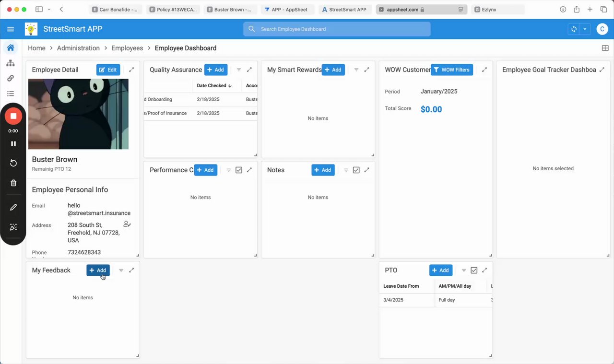This screenshot has width=614, height=364.
Task: Add a PTO request
Action: tap(441, 270)
